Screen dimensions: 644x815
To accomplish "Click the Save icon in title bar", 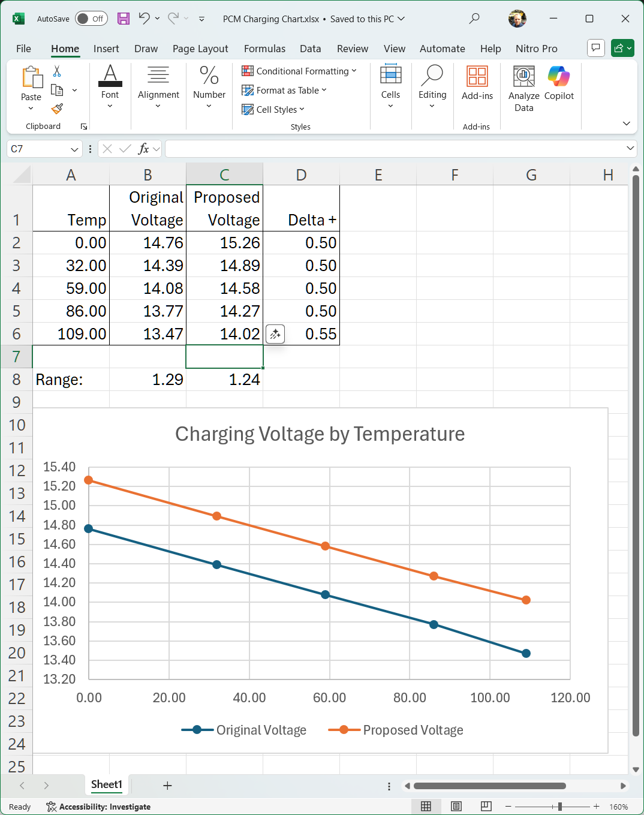I will pos(124,19).
